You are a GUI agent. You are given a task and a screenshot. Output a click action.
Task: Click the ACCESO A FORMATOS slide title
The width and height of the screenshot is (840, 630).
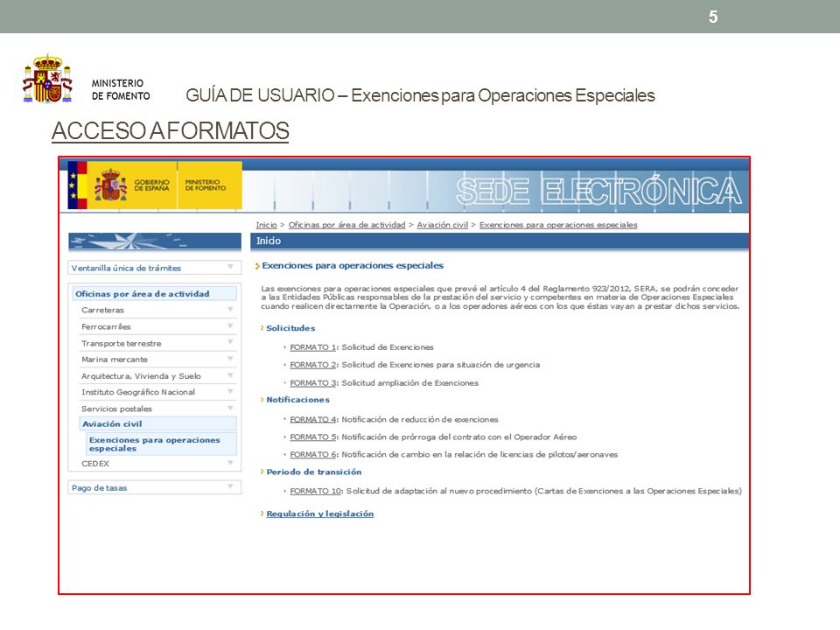(x=171, y=130)
